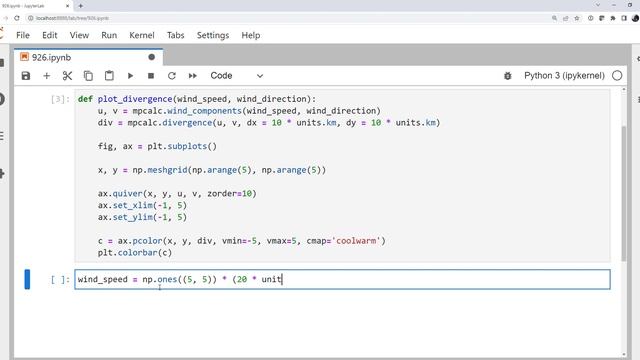Reload the browser page
Viewport: 640px width, 360px height.
[x=17, y=18]
